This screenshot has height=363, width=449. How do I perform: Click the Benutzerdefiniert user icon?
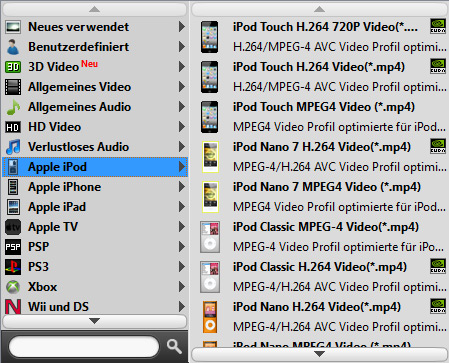pos(13,47)
